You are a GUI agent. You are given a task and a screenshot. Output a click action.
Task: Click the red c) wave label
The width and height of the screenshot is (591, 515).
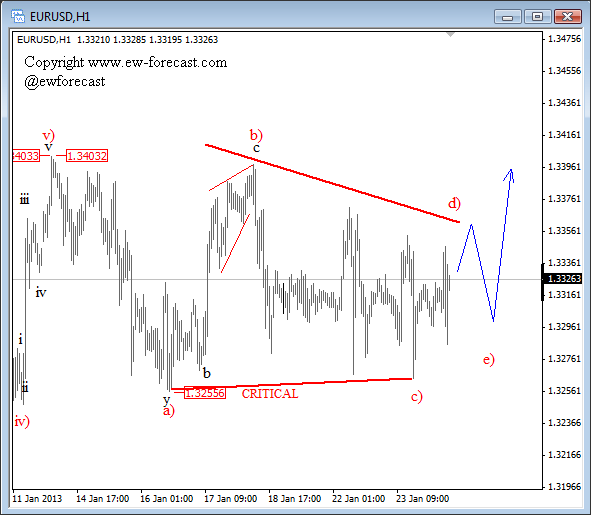tap(416, 397)
